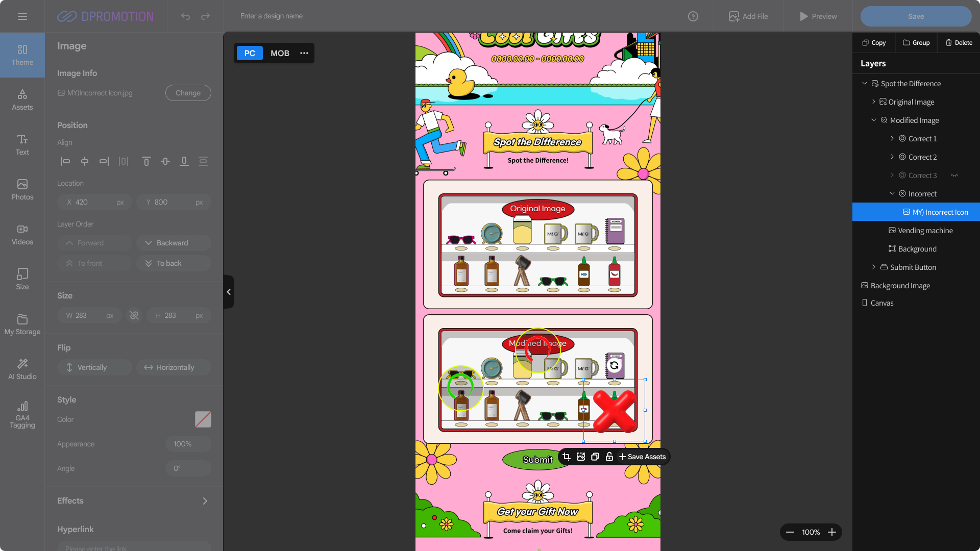Show hidden Correct 3 layer
The width and height of the screenshot is (980, 551).
point(954,176)
